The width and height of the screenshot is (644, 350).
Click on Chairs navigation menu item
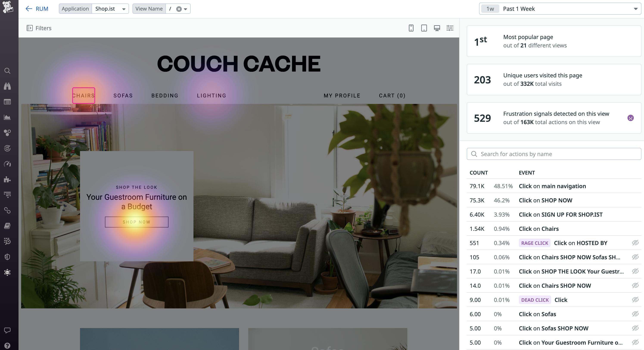pos(84,95)
